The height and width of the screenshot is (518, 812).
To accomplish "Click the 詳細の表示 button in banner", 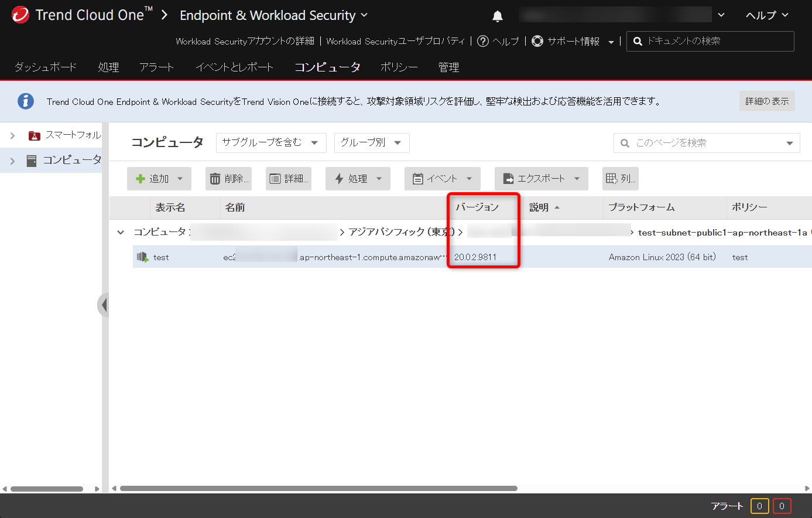I will [767, 101].
